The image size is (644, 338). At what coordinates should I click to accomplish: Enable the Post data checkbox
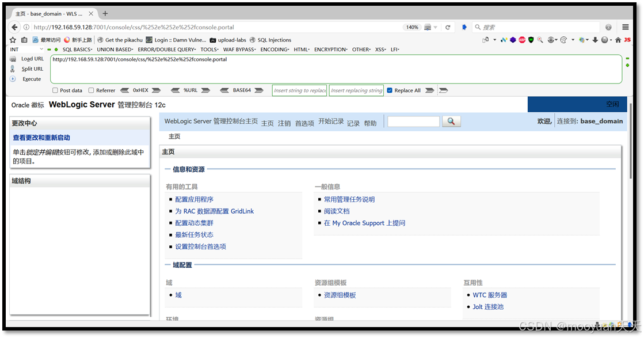coord(55,90)
